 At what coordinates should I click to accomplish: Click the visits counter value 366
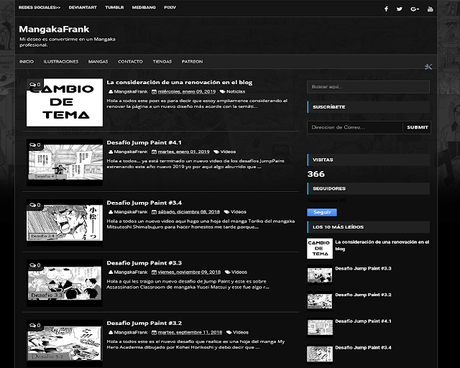316,174
